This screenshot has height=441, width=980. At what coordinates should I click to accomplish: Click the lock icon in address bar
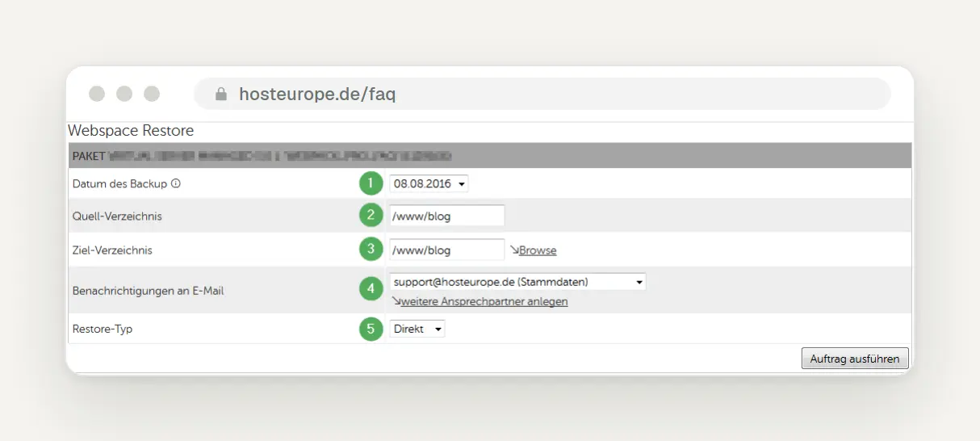click(221, 94)
